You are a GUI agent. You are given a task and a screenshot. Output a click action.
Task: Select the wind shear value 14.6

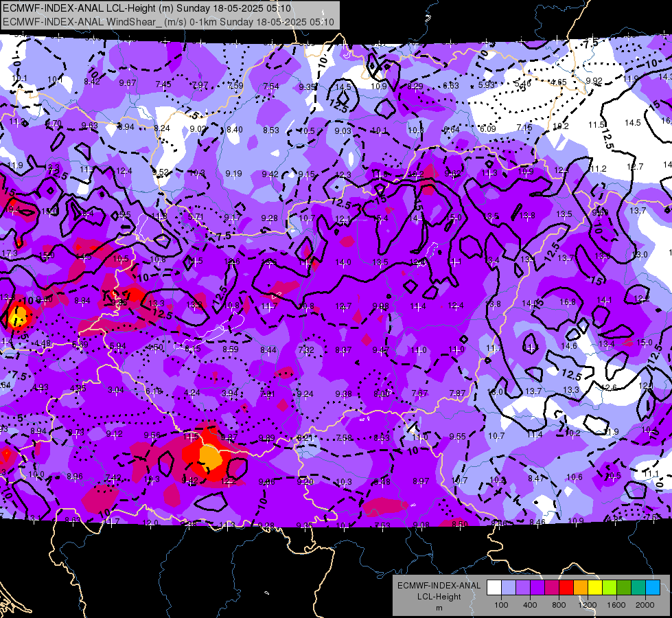tap(569, 345)
